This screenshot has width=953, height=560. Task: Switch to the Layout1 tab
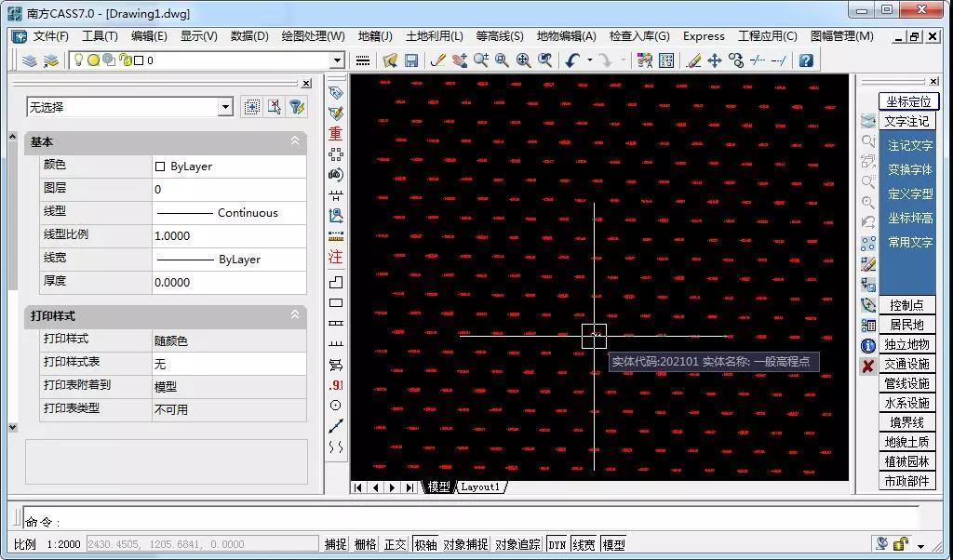tap(480, 487)
